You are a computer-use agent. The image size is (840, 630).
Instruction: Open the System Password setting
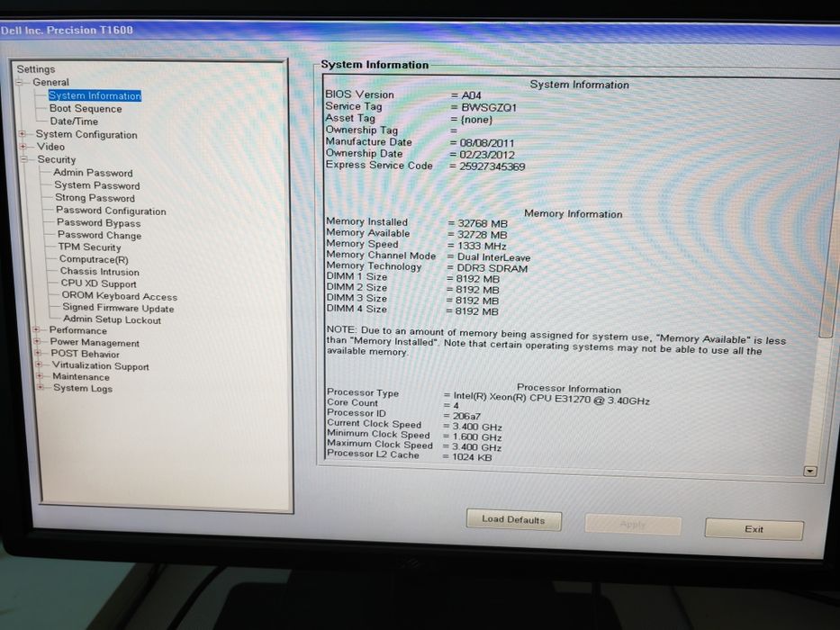[x=97, y=185]
